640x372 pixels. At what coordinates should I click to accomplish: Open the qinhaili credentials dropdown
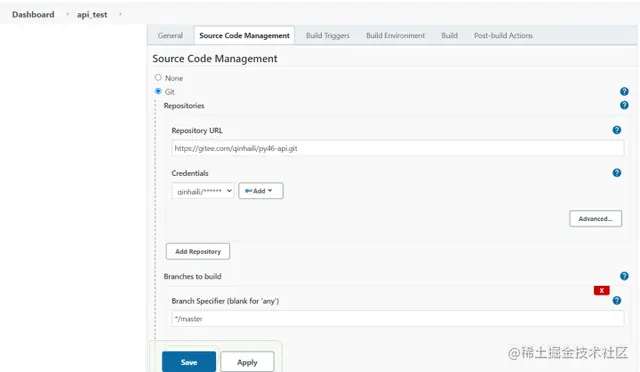tap(203, 191)
